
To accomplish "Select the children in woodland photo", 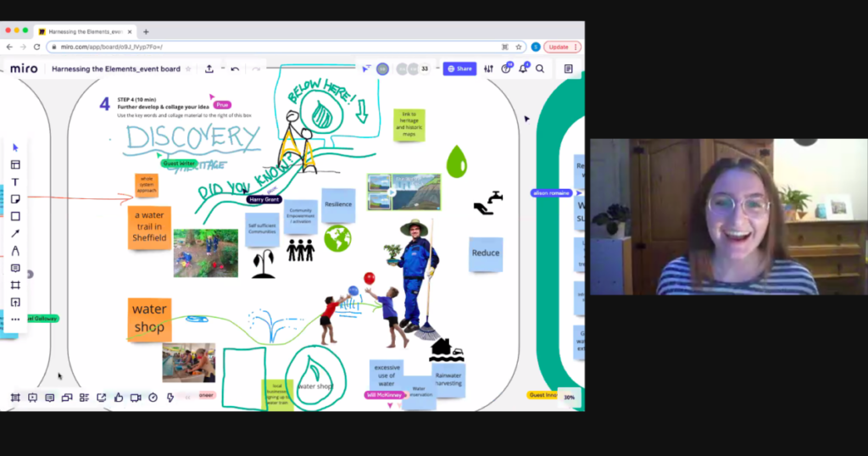I will pyautogui.click(x=205, y=253).
